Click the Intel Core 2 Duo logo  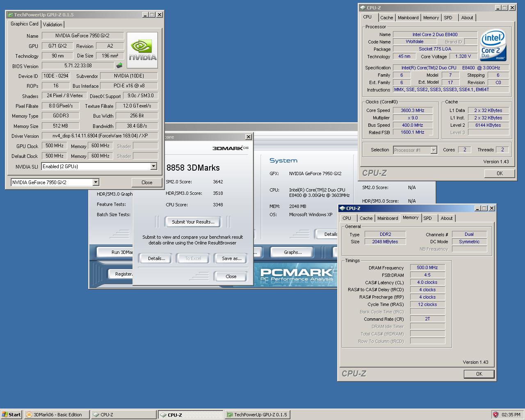(493, 46)
